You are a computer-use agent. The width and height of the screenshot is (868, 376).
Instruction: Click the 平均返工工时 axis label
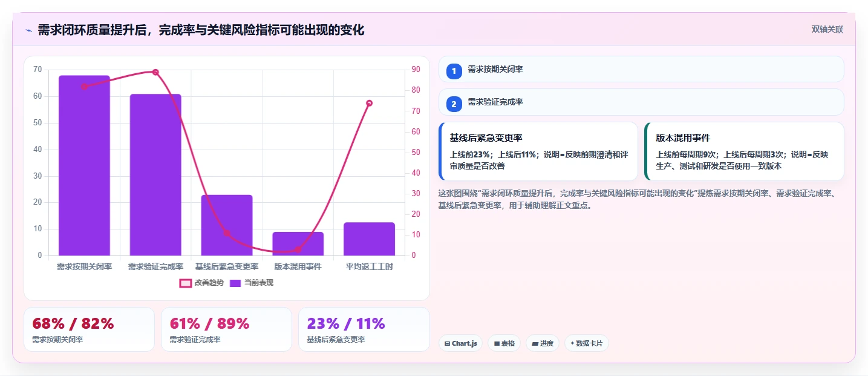(x=370, y=266)
